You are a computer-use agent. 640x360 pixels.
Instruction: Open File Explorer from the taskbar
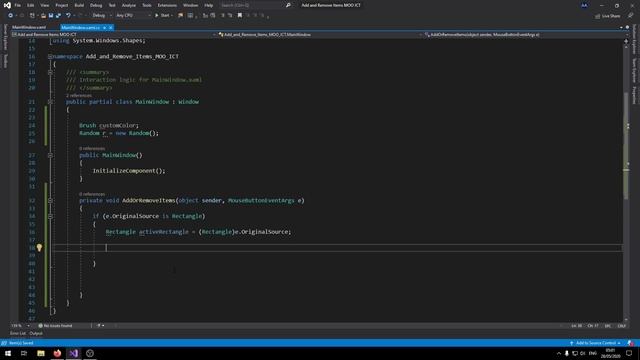[x=41, y=353]
